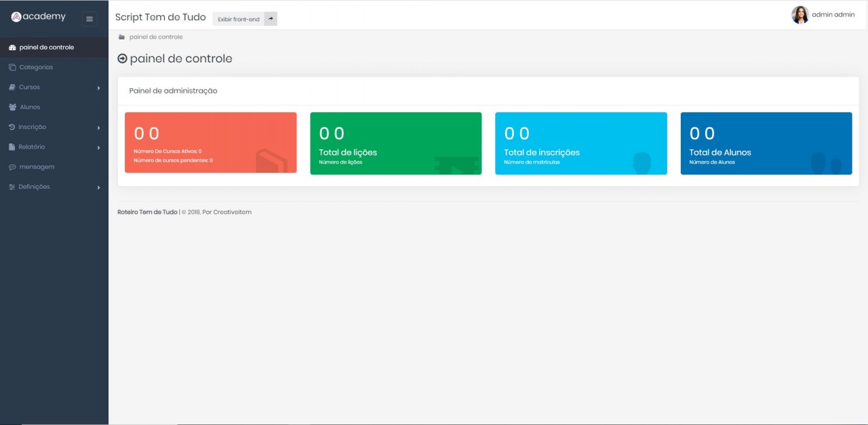Expand the Relatório submenu arrow
The image size is (868, 425).
coord(98,147)
